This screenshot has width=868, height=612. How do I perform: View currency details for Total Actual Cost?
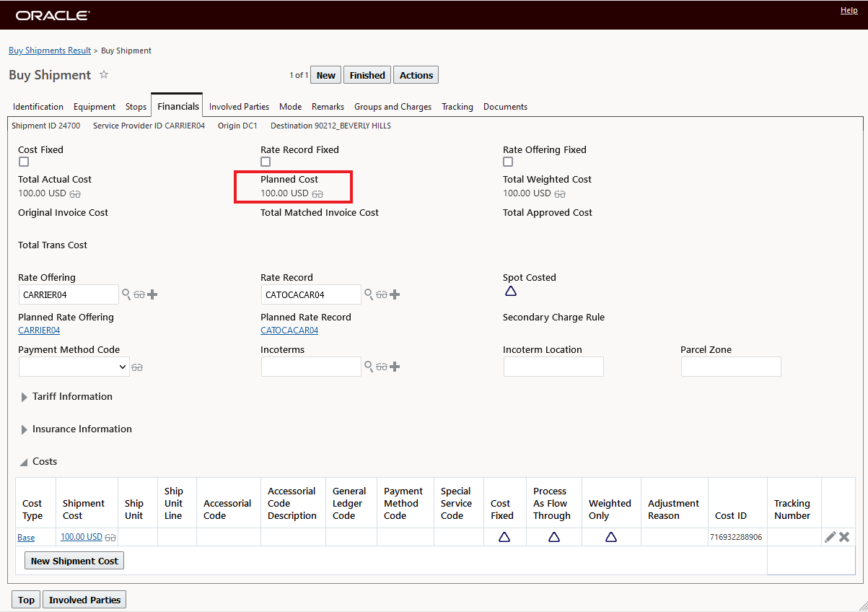tap(75, 194)
